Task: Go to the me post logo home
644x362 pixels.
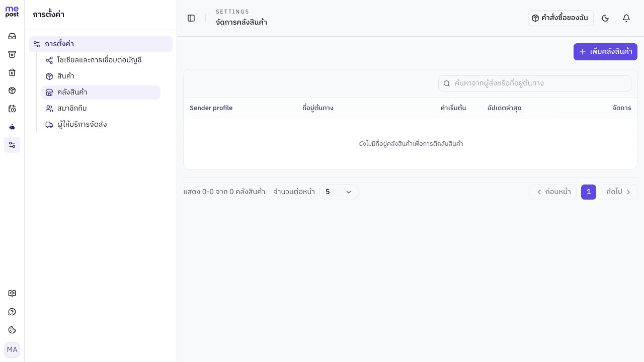Action: (x=12, y=12)
